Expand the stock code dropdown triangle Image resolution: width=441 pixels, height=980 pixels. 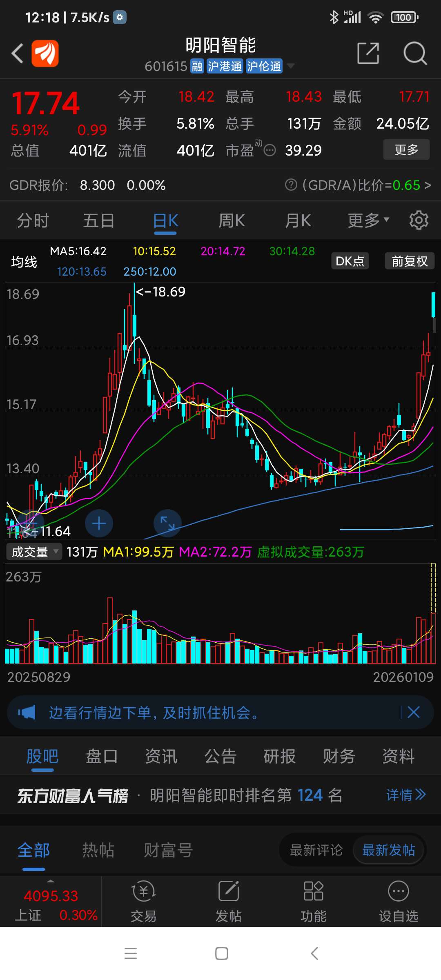tap(291, 66)
